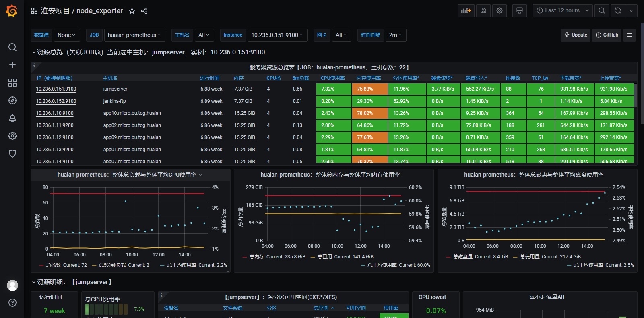Open the huaian-prometheus JOB dropdown
The width and height of the screenshot is (644, 318).
tap(134, 35)
